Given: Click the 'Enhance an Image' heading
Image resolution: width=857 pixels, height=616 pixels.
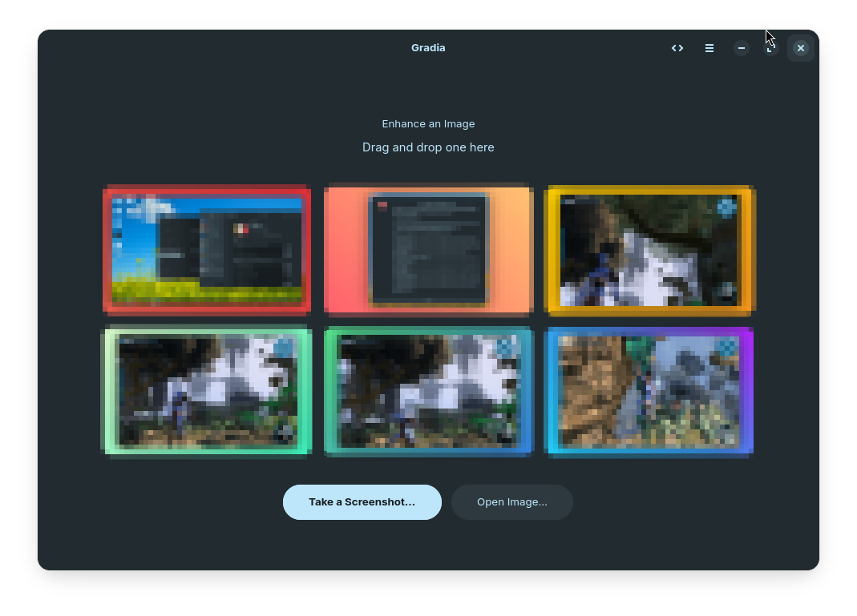Looking at the screenshot, I should (428, 124).
